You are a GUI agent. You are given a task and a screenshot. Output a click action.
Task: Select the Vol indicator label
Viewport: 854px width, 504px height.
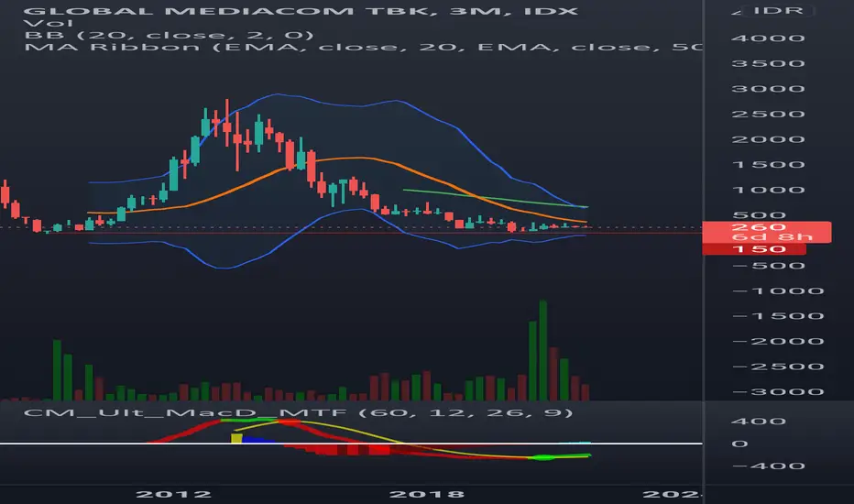(x=49, y=24)
